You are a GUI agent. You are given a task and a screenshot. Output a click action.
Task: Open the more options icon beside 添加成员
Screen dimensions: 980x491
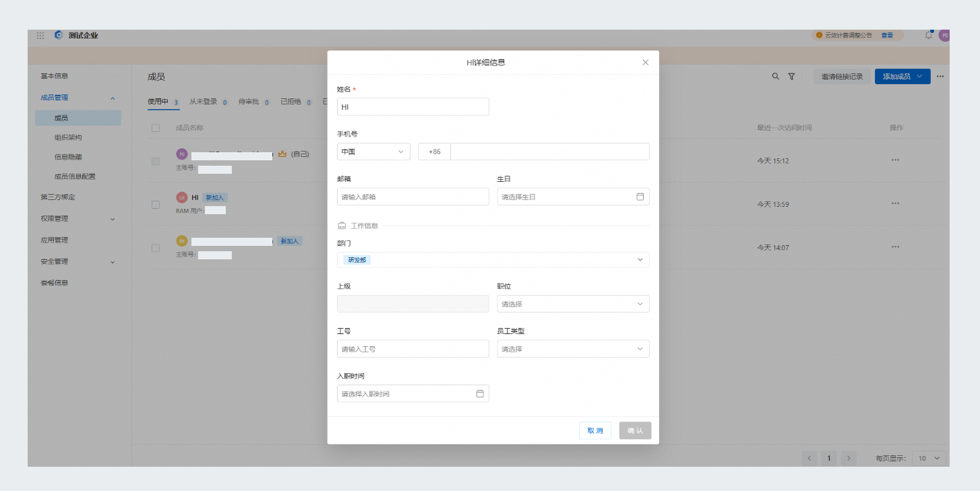[x=940, y=76]
